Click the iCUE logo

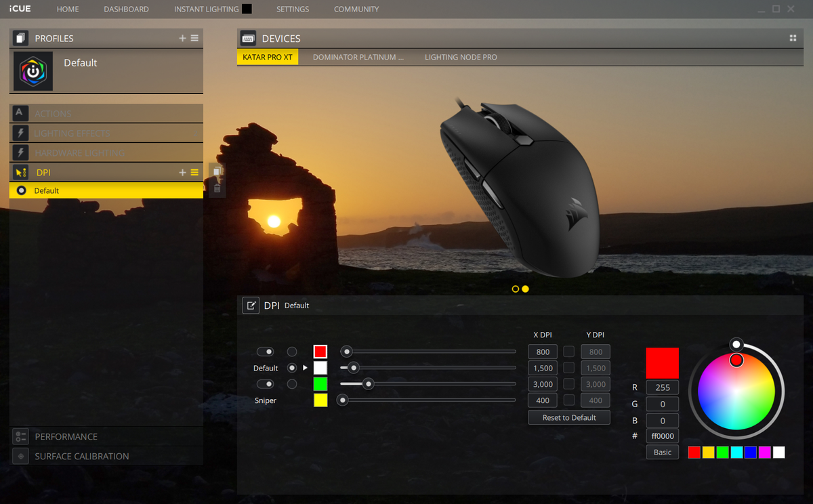coord(20,9)
